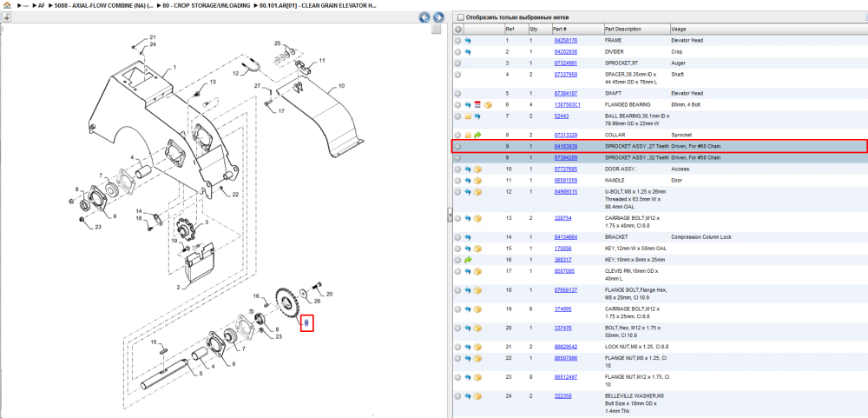Select callout 5 for the shaft in diagram

tap(201, 375)
